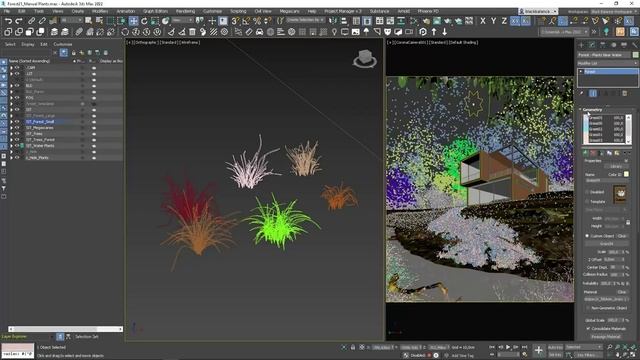The height and width of the screenshot is (360, 640).
Task: Open the Rendering menu
Action: pos(185,11)
